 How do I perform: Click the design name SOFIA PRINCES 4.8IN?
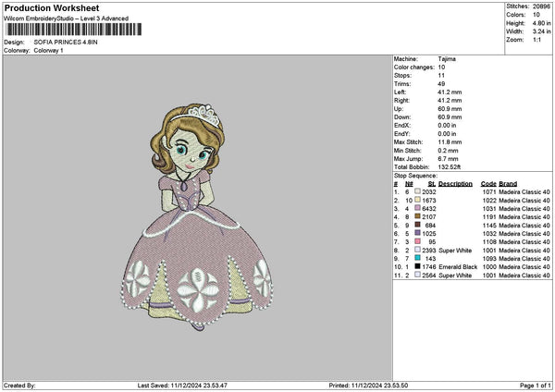pyautogui.click(x=67, y=43)
